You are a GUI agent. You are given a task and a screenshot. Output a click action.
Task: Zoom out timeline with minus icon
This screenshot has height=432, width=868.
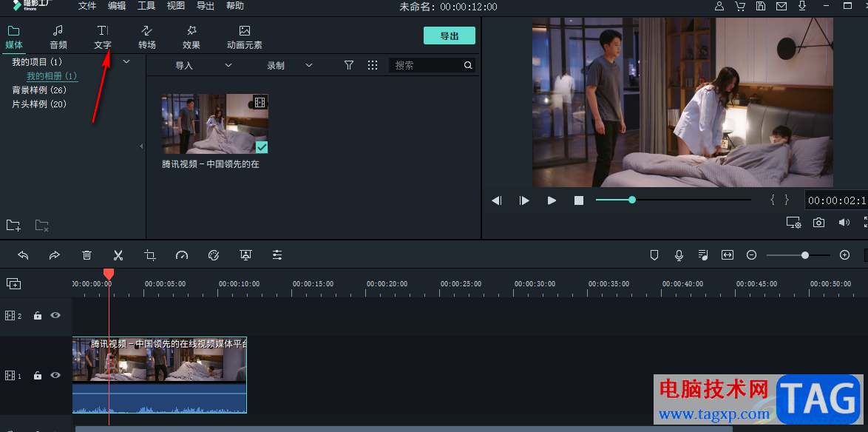[x=751, y=254]
